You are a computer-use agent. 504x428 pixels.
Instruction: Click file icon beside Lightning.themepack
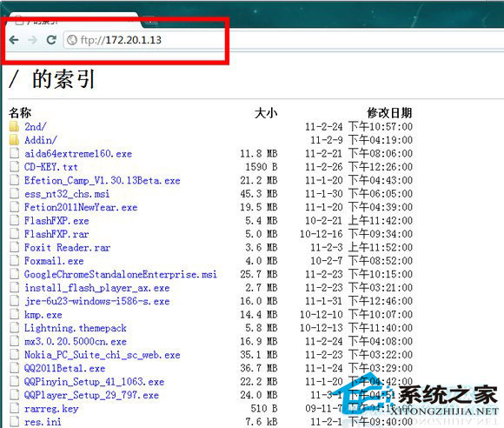[14, 328]
